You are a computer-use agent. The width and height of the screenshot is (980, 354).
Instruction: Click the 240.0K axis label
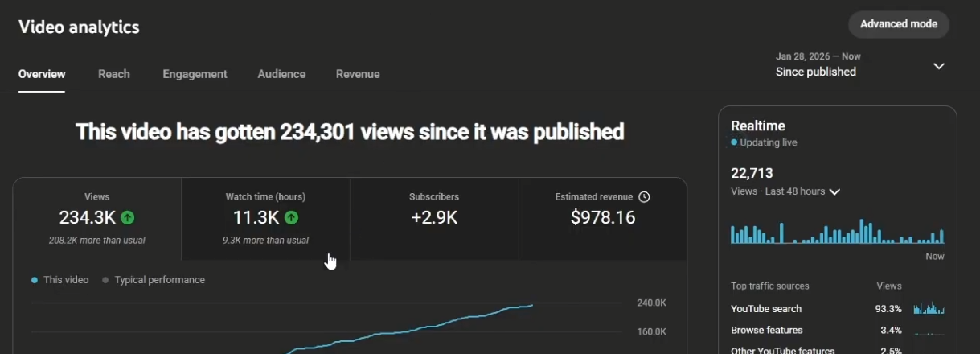tap(650, 303)
